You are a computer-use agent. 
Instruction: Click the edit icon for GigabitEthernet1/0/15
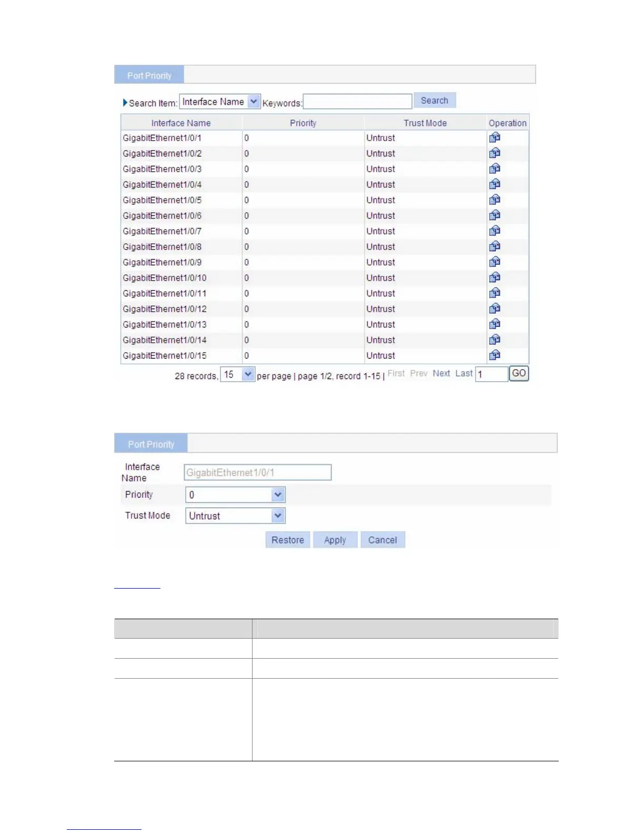[495, 355]
